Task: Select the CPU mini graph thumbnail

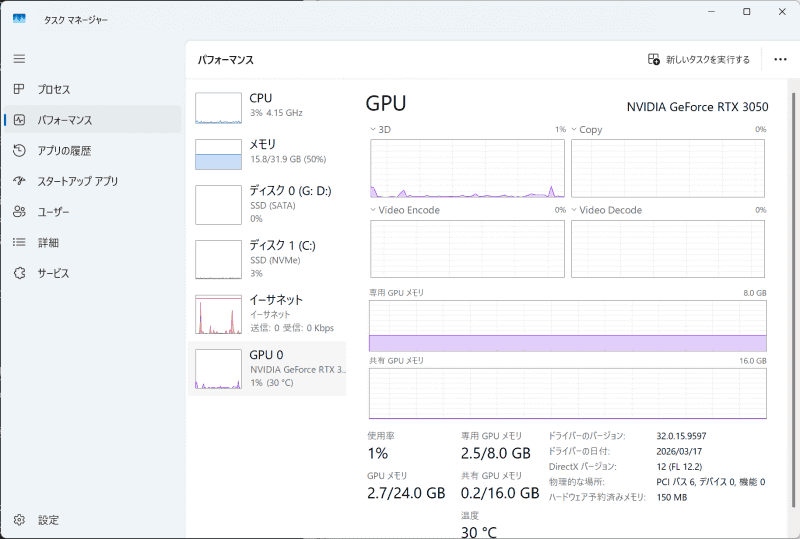Action: (x=218, y=108)
